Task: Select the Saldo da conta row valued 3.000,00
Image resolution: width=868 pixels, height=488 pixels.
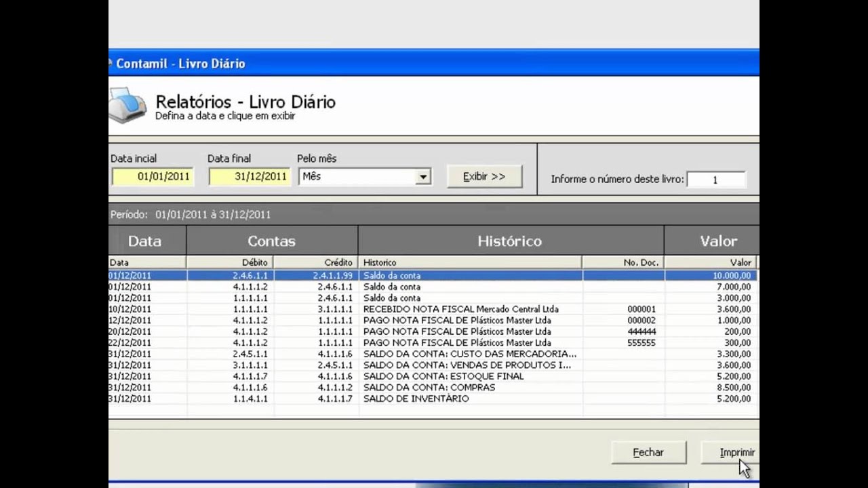Action: [x=433, y=298]
